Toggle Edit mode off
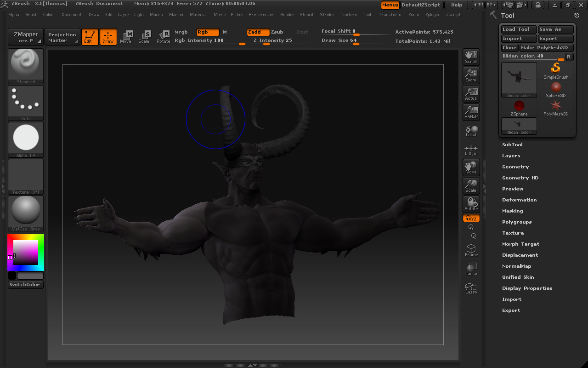The height and width of the screenshot is (368, 588). click(x=90, y=37)
